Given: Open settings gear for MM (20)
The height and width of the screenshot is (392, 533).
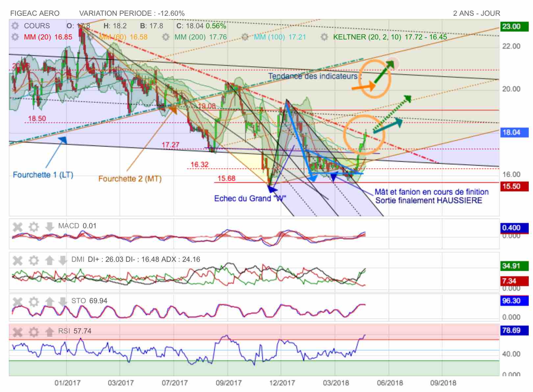Looking at the screenshot, I should click(x=15, y=37).
